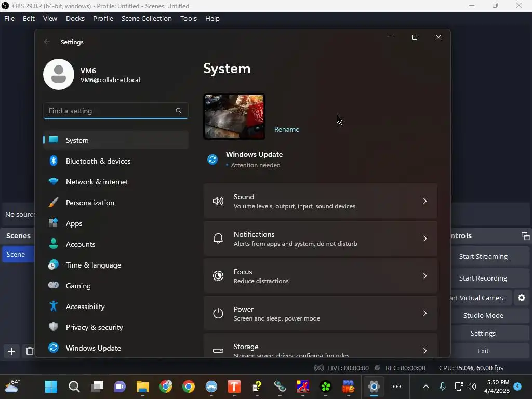Open OBS File menu
Screen dimensions: 532x399
click(x=9, y=18)
